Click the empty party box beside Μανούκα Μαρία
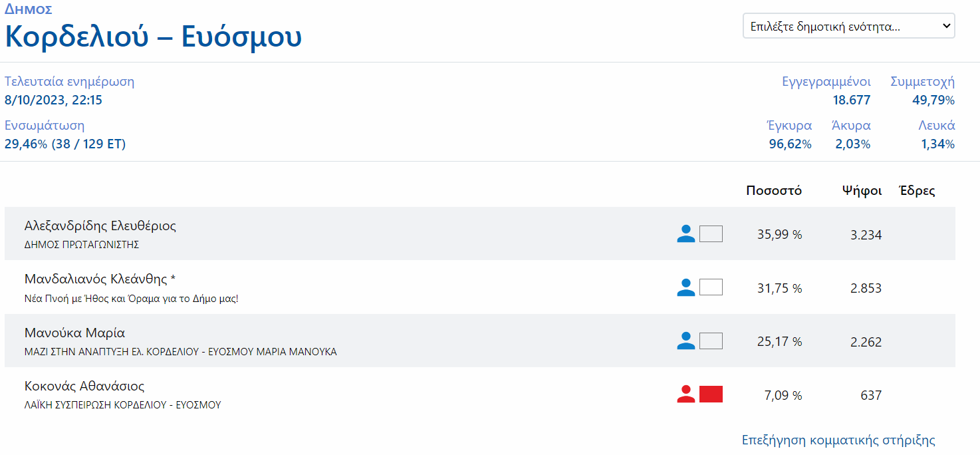Image resolution: width=980 pixels, height=455 pixels. [x=711, y=341]
